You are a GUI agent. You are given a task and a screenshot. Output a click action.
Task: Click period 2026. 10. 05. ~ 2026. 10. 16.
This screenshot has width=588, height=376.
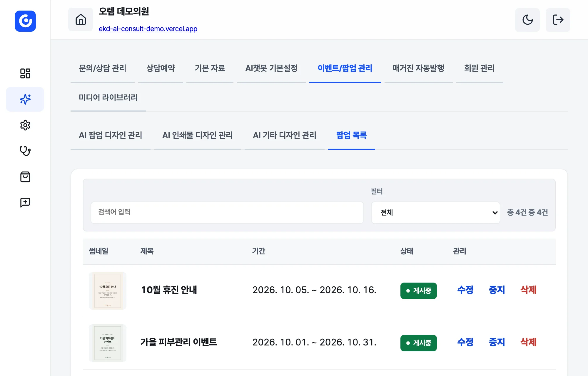[x=314, y=290]
